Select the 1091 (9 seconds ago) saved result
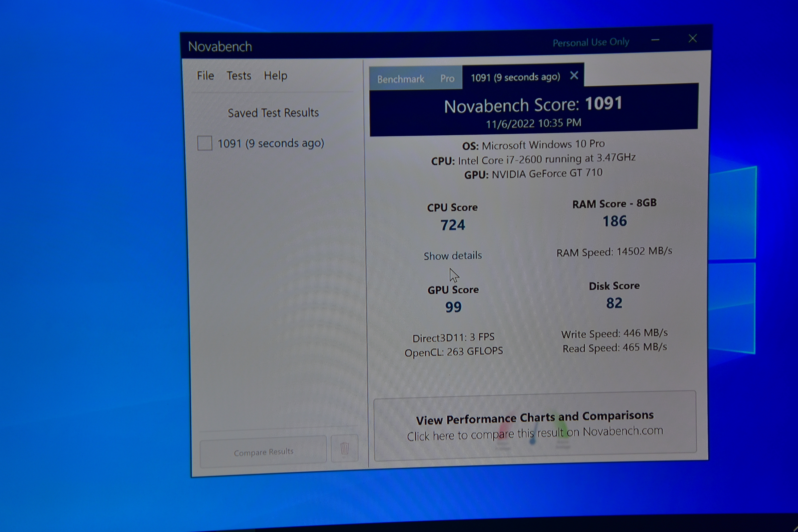The height and width of the screenshot is (532, 798). 271,143
